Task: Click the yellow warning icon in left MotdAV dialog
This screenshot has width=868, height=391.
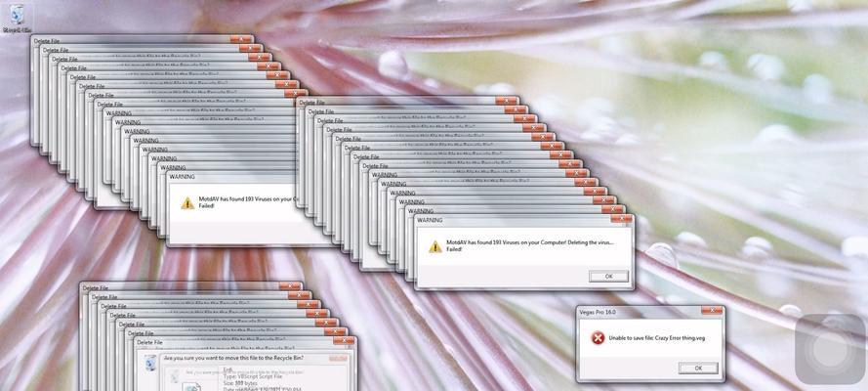Action: [x=186, y=202]
